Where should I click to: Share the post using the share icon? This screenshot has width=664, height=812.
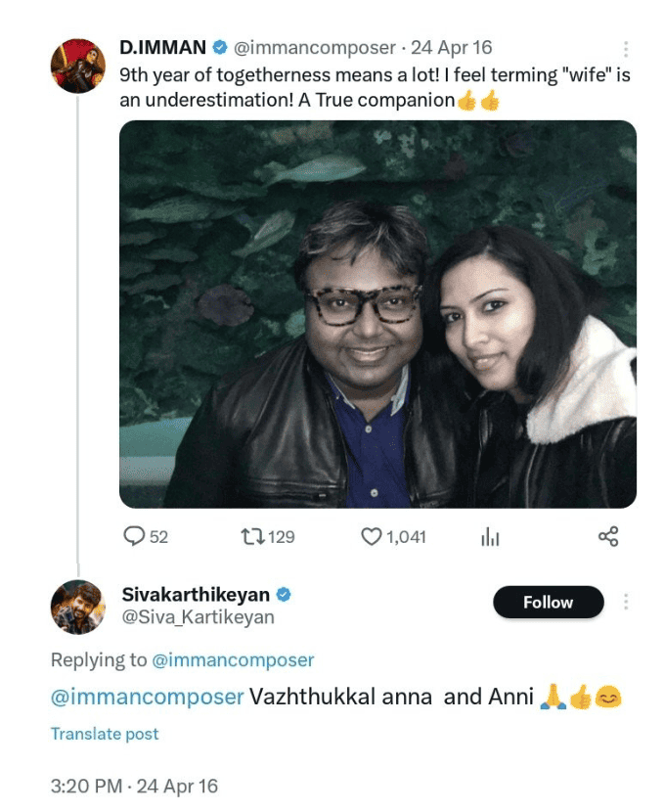608,536
